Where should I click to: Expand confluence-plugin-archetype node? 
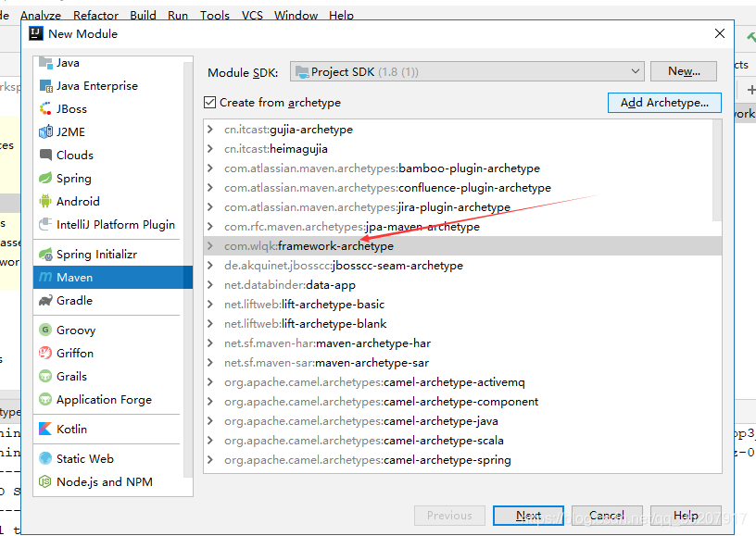pyautogui.click(x=210, y=187)
